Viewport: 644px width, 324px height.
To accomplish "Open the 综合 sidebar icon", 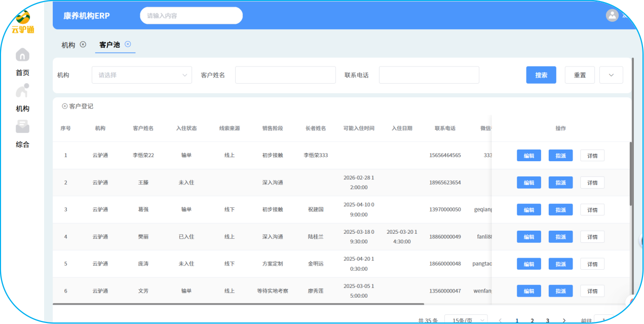I will coord(23,126).
